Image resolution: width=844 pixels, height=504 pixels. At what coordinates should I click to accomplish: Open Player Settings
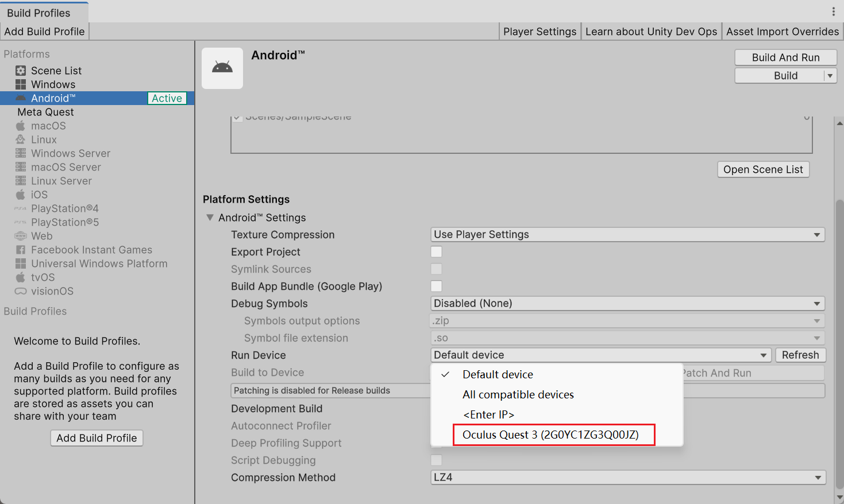pos(540,32)
